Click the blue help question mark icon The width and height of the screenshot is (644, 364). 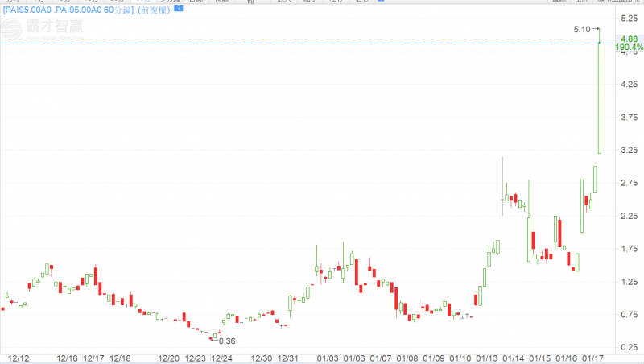pyautogui.click(x=178, y=8)
